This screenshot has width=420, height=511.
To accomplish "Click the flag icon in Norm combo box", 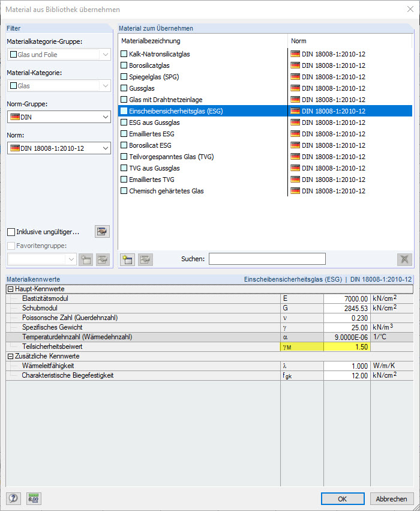I will click(x=14, y=148).
